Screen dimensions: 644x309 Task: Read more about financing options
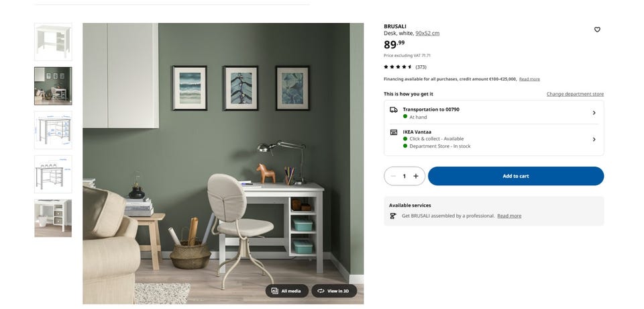point(529,79)
